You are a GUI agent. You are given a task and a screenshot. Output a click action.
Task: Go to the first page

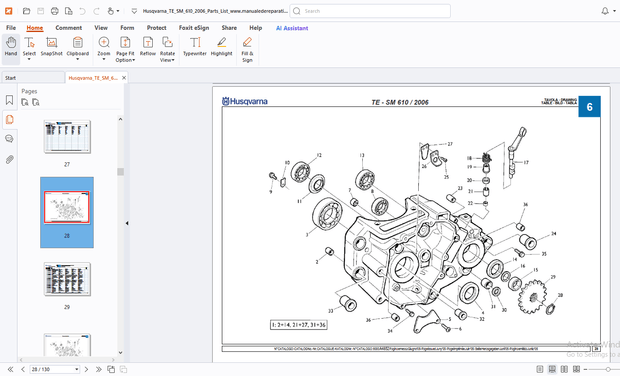(10, 369)
